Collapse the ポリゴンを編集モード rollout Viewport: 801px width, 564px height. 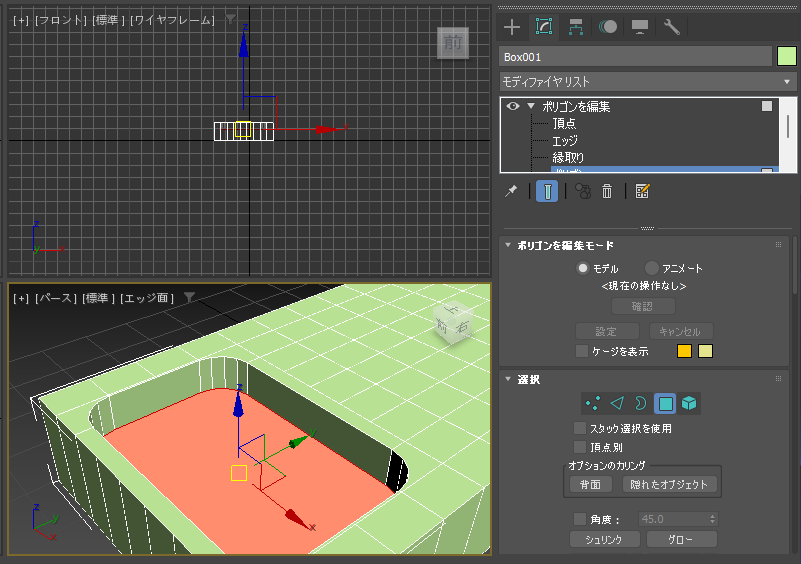pos(508,245)
